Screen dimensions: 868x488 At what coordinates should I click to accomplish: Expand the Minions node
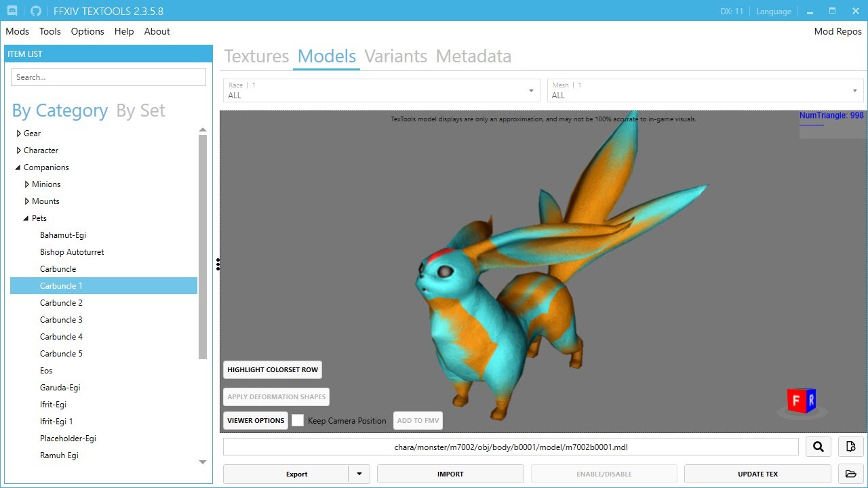pyautogui.click(x=27, y=184)
